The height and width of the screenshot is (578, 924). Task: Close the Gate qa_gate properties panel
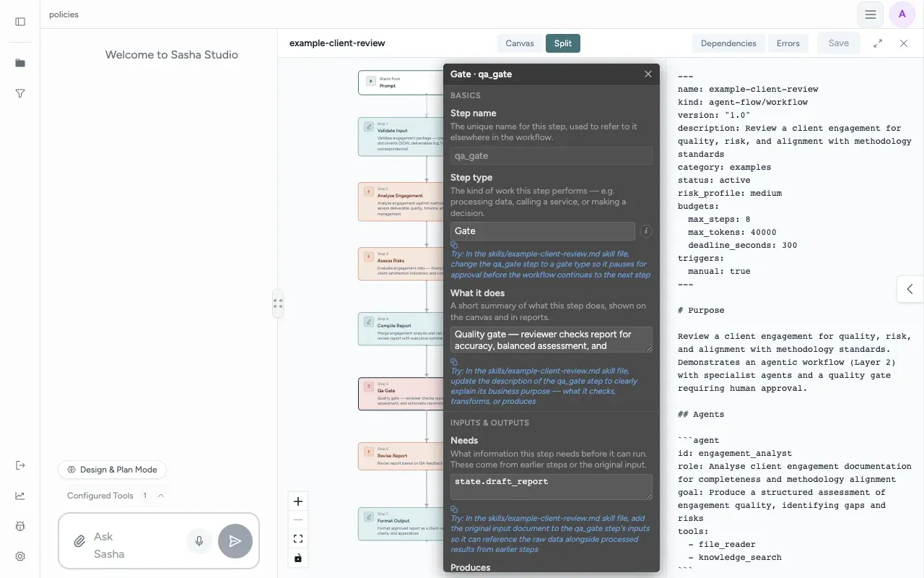[x=648, y=74]
